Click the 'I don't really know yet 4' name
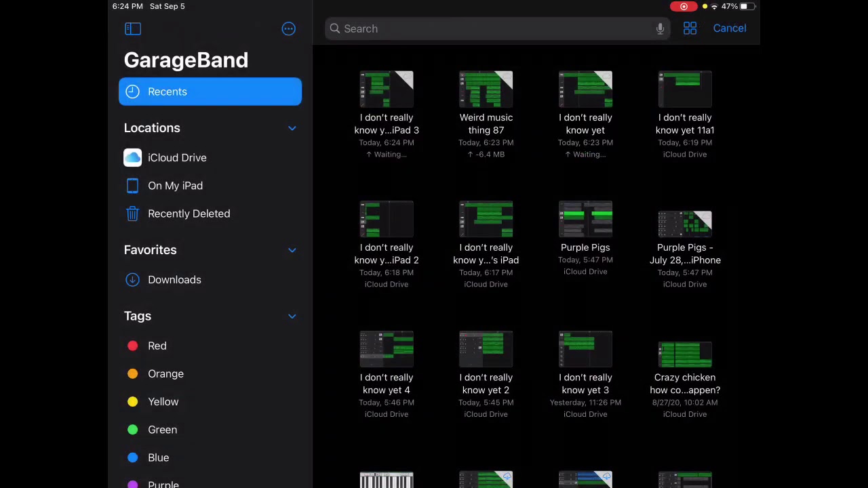Screen dimensions: 868x488 click(x=387, y=384)
